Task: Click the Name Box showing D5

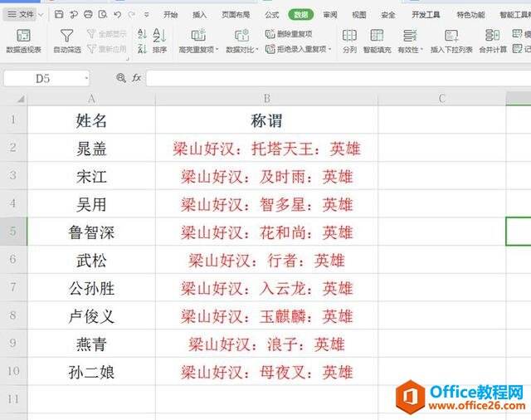Action: 42,79
